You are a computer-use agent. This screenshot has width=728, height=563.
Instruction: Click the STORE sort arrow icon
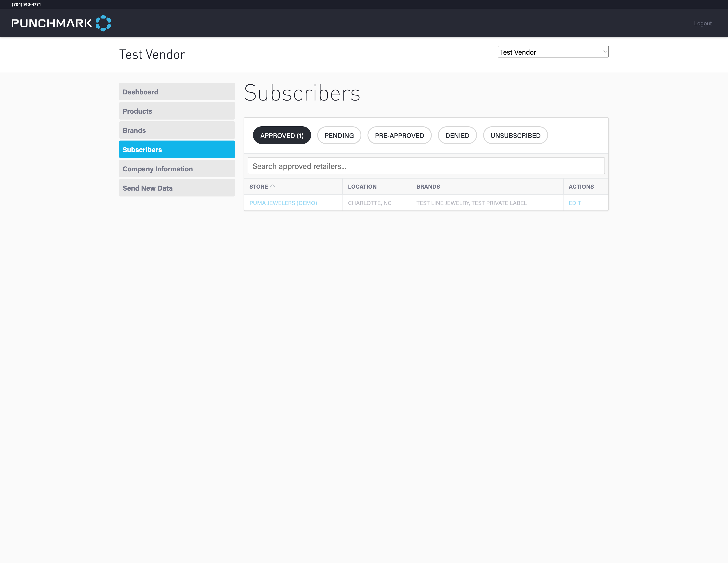[272, 186]
